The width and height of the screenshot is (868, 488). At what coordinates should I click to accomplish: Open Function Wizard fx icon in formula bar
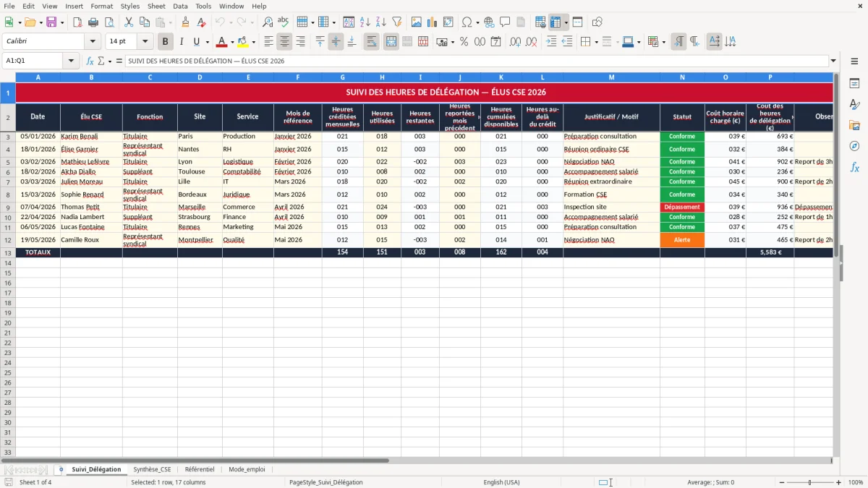(90, 61)
